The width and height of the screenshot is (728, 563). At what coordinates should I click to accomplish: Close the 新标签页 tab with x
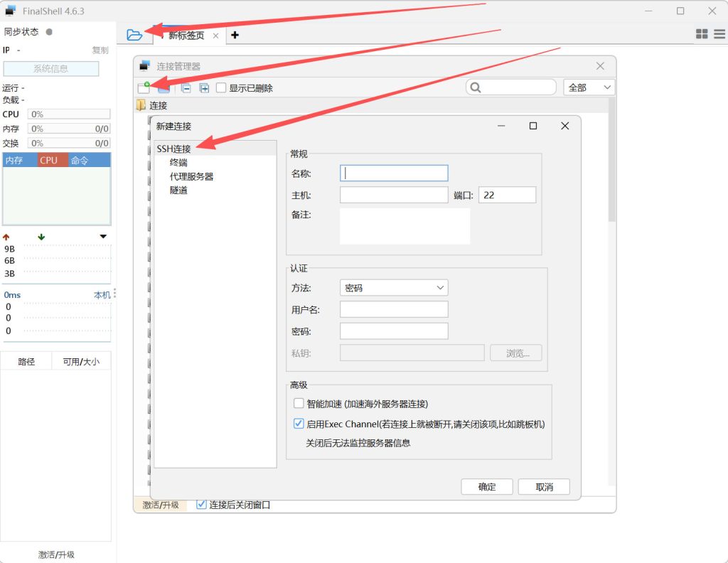coord(216,36)
